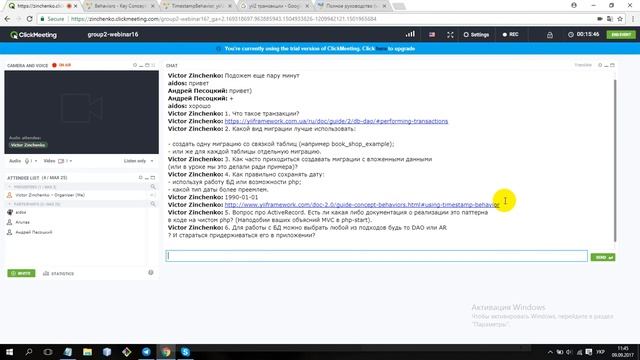Open the Settings menu
The image size is (640, 360).
click(476, 35)
